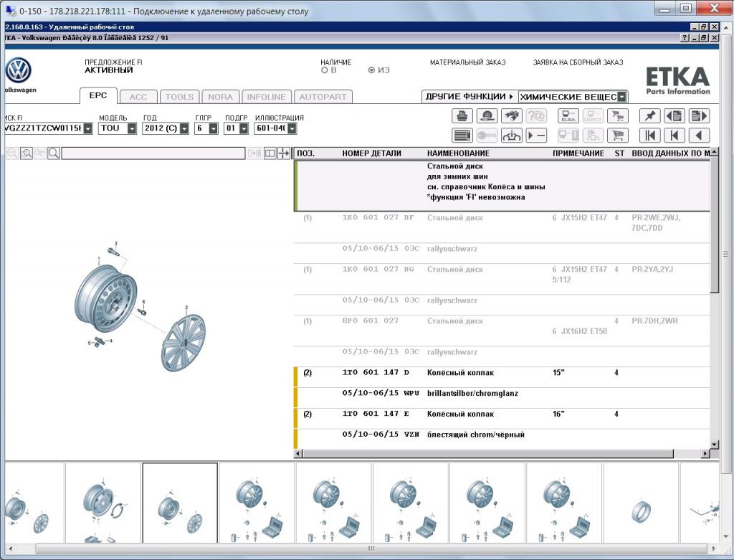The width and height of the screenshot is (734, 560).
Task: Click the ST column header
Action: pos(619,153)
